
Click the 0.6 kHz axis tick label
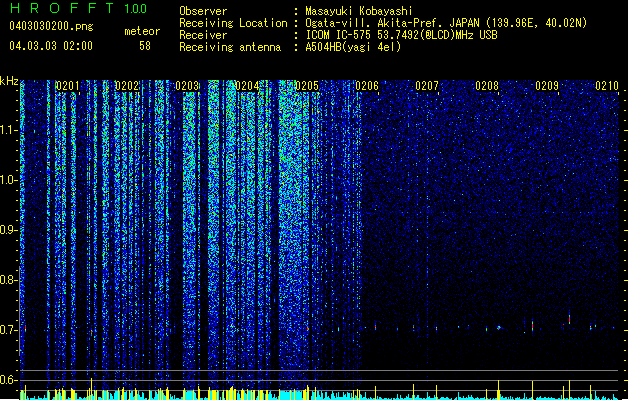click(8, 380)
